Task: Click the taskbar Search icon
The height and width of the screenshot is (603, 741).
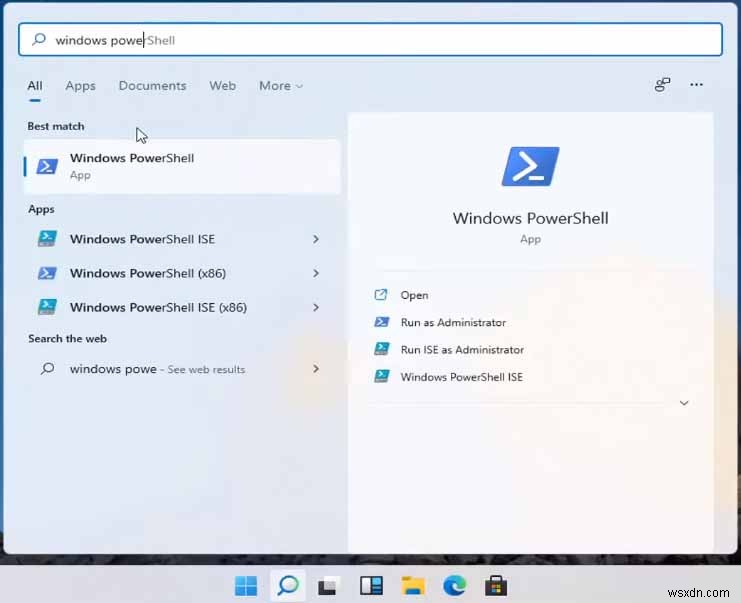Action: click(x=288, y=586)
